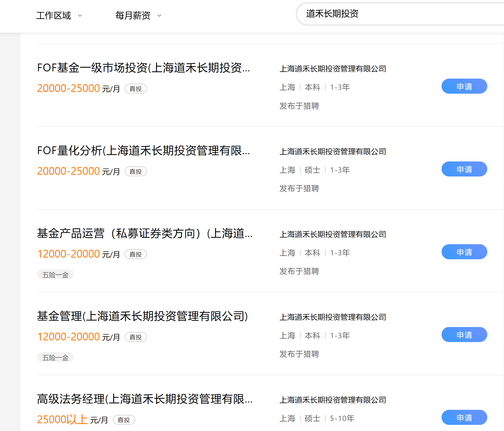Open company name in FOF量化分析 row
The height and width of the screenshot is (431, 504).
[x=333, y=151]
